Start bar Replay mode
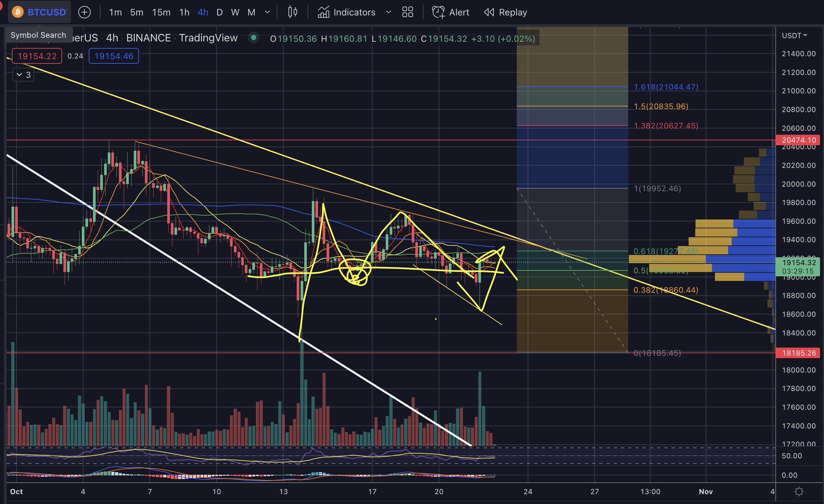 click(505, 12)
